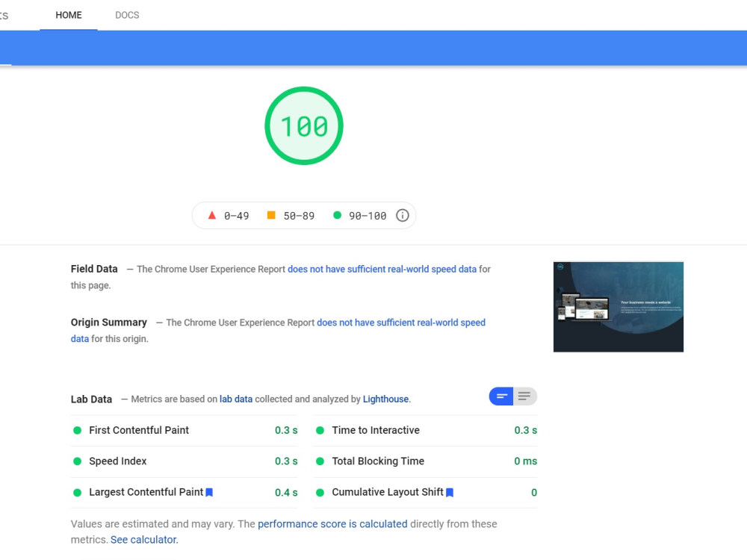The height and width of the screenshot is (560, 747).
Task: Click the 100 performance score gauge
Action: (x=304, y=125)
